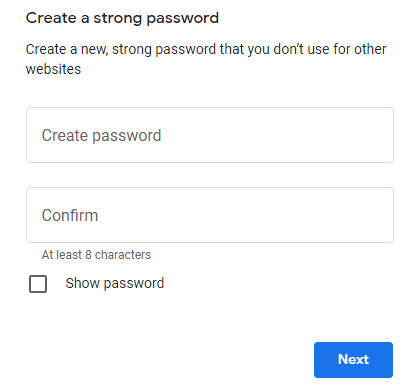The height and width of the screenshot is (392, 407).
Task: Click the description sentence about other websites
Action: (x=206, y=59)
